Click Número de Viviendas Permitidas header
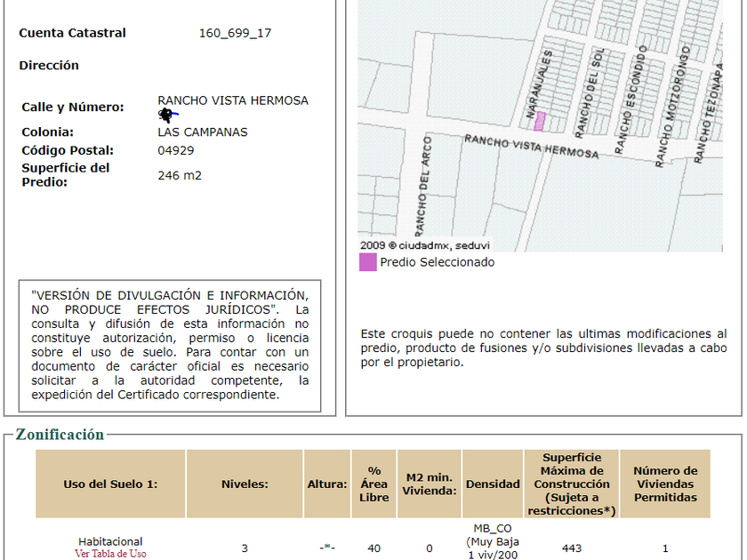This screenshot has height=560, width=747. [665, 484]
